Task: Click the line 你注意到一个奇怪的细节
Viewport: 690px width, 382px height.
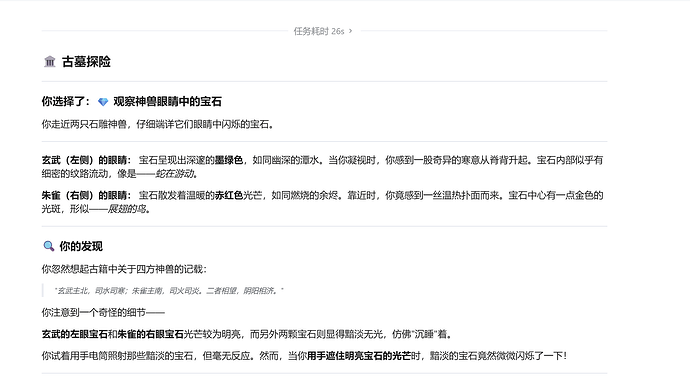Action: (103, 312)
